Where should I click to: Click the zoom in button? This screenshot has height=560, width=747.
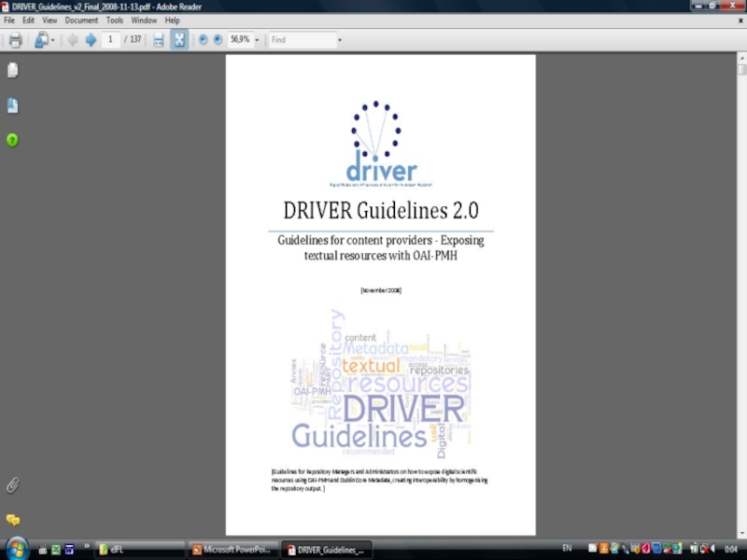point(218,40)
